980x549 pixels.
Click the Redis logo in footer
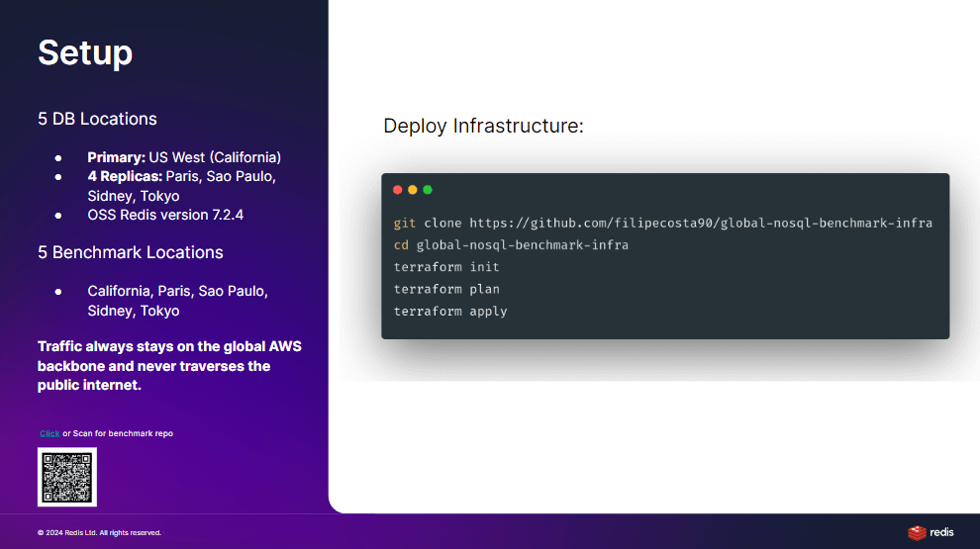coord(931,532)
